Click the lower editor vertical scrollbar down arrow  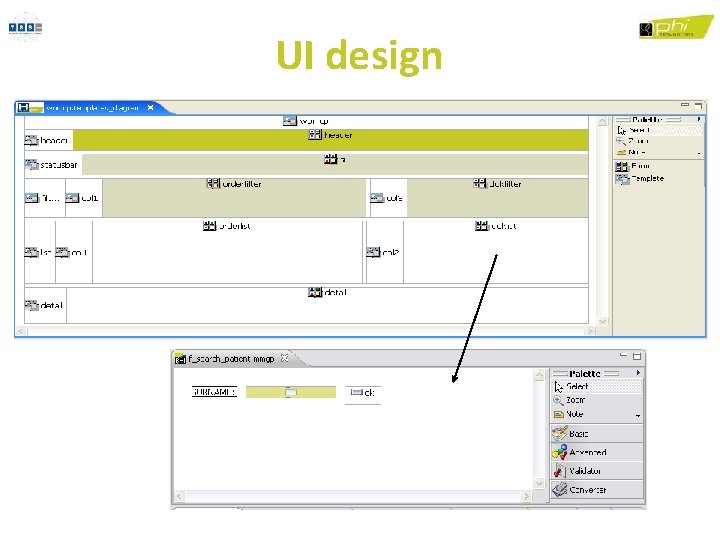[540, 484]
